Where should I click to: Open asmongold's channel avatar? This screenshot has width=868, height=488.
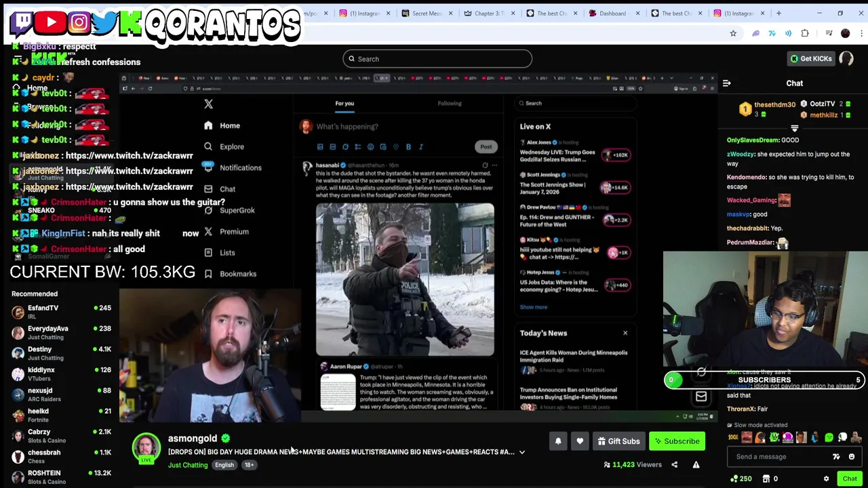pos(146,447)
